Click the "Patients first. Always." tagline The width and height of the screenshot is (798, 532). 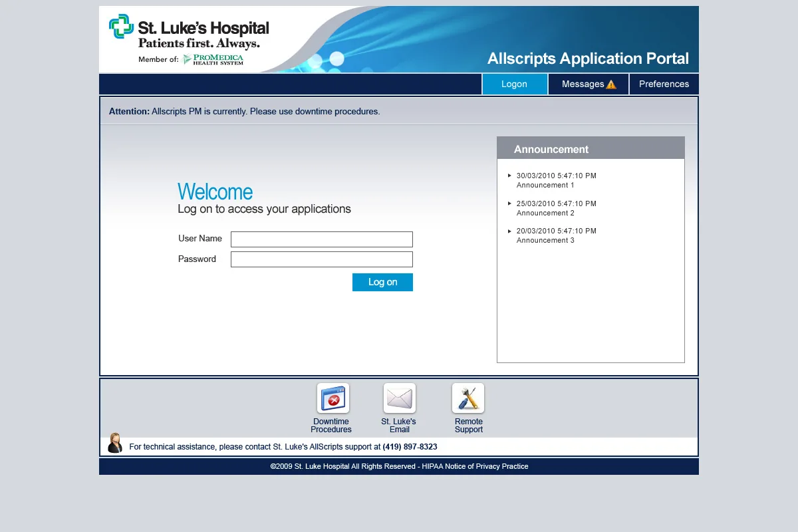click(199, 43)
